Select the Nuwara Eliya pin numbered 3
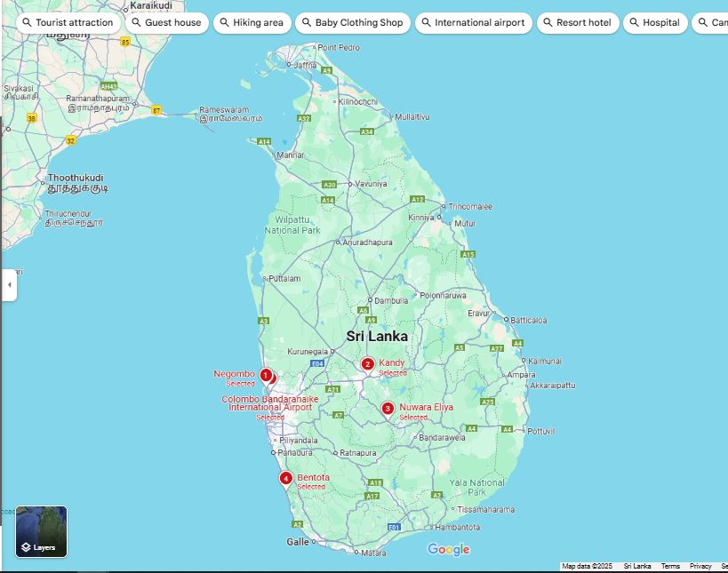728x573 pixels. pyautogui.click(x=388, y=409)
